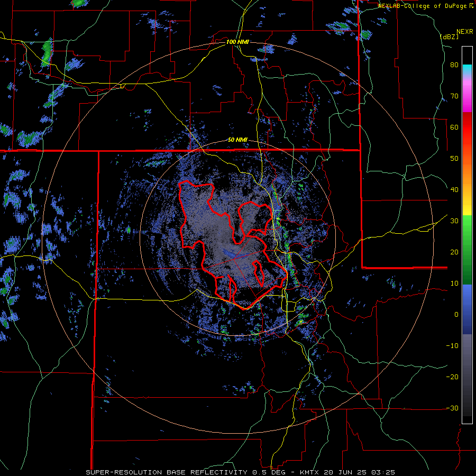The image size is (476, 476).
Task: Click the 30 value on the dBZ scale
Action: (x=454, y=221)
